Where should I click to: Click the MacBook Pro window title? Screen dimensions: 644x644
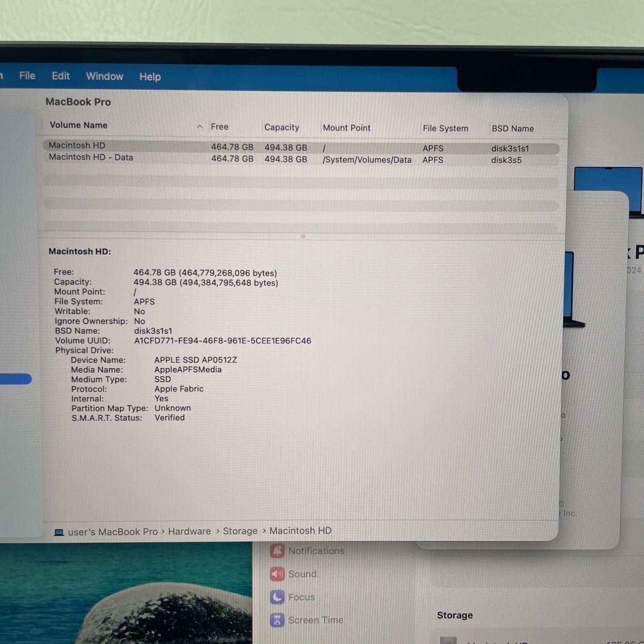[78, 102]
